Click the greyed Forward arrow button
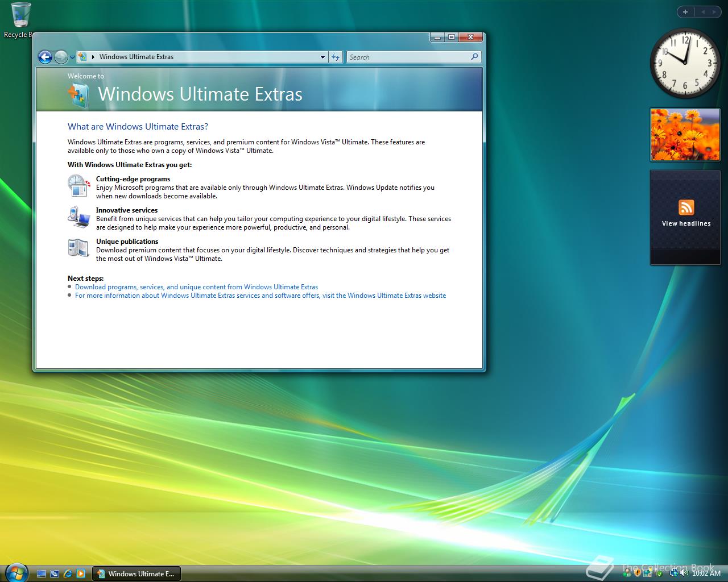The height and width of the screenshot is (582, 728). click(60, 57)
